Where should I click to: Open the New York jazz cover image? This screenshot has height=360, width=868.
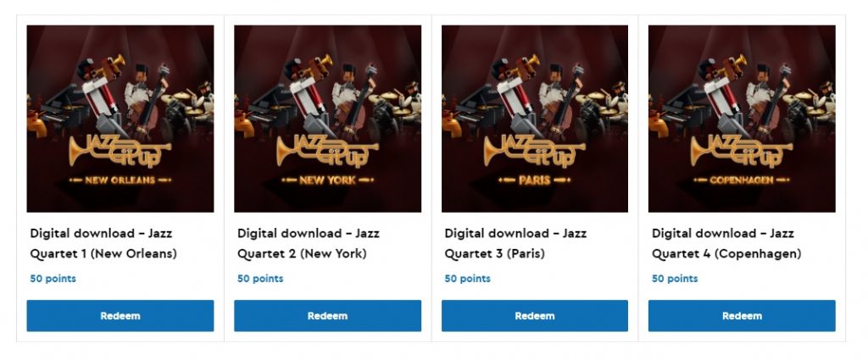click(x=327, y=119)
